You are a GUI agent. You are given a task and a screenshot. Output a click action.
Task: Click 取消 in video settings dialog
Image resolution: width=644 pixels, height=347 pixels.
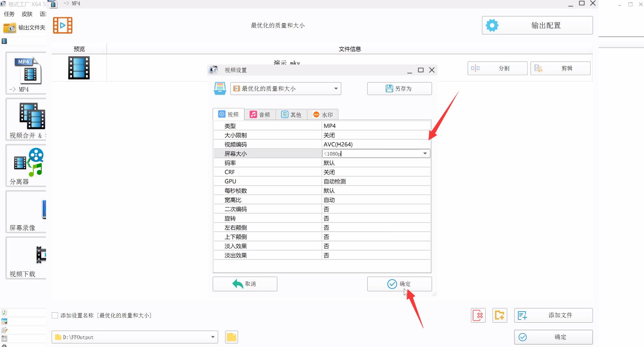(x=245, y=284)
